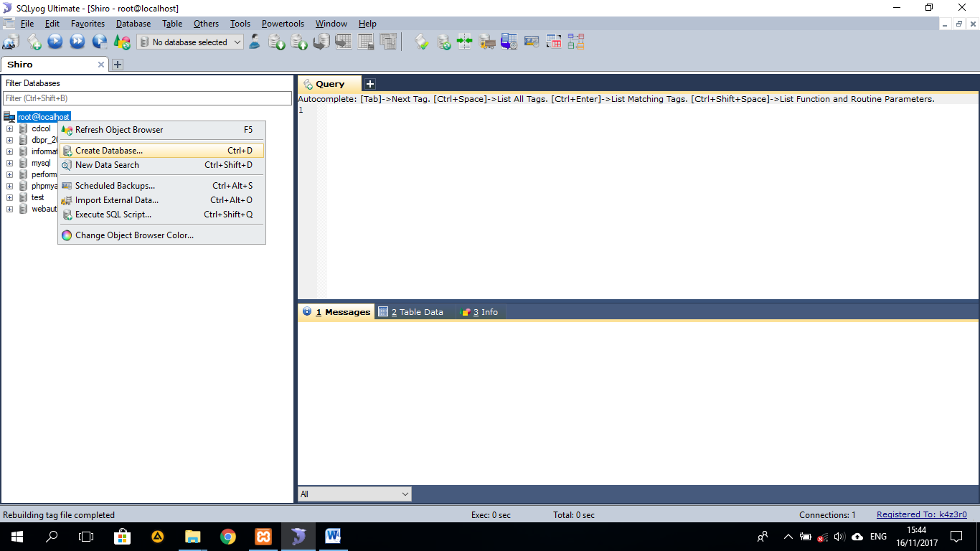Select the test database in tree
The width and height of the screenshot is (980, 551).
(x=37, y=197)
